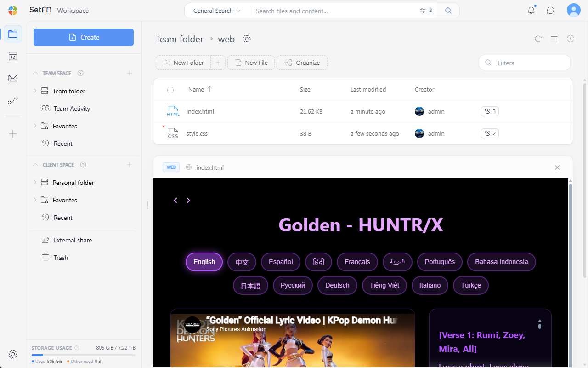Screen dimensions: 588x368
Task: Open the Calendar icon in left rail
Action: pyautogui.click(x=13, y=56)
